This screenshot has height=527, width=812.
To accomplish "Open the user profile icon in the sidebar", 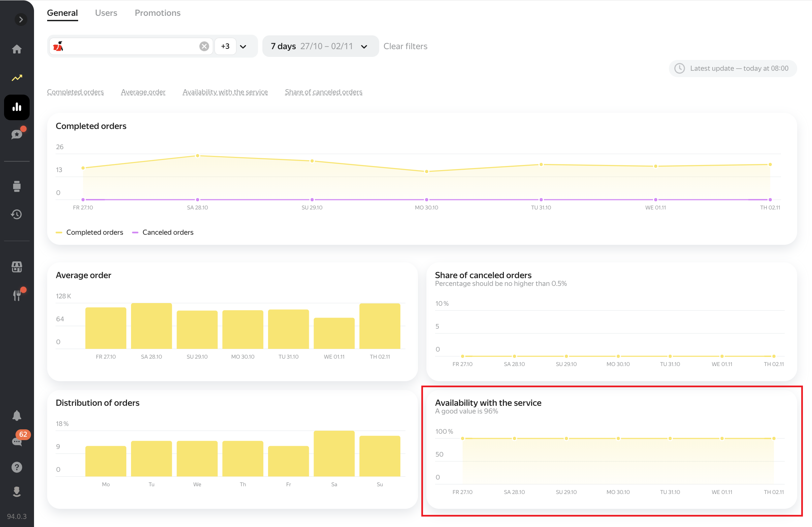I will coord(17,492).
